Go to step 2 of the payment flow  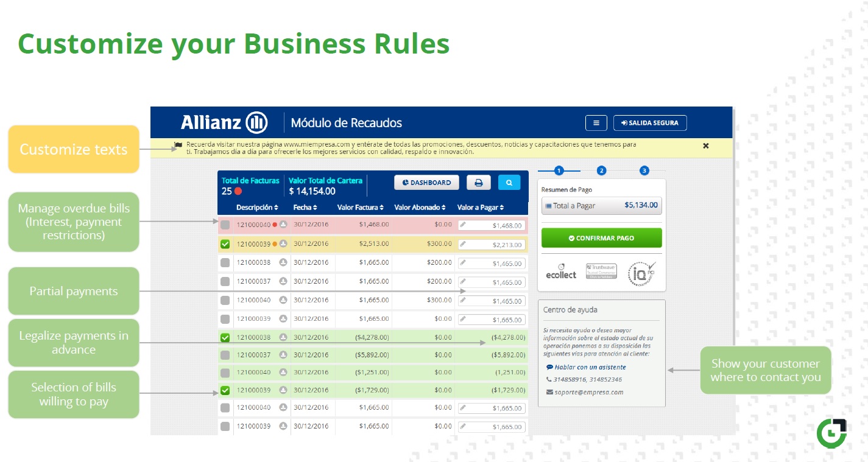[x=601, y=170]
